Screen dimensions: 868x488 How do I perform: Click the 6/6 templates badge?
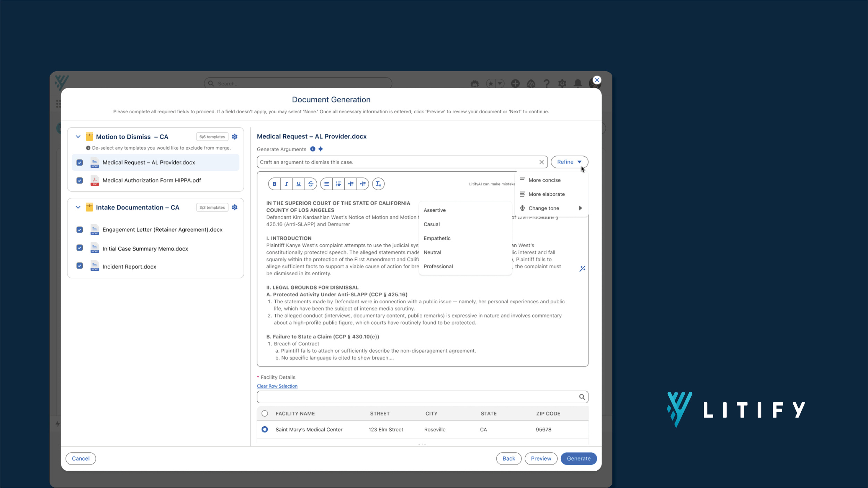212,137
